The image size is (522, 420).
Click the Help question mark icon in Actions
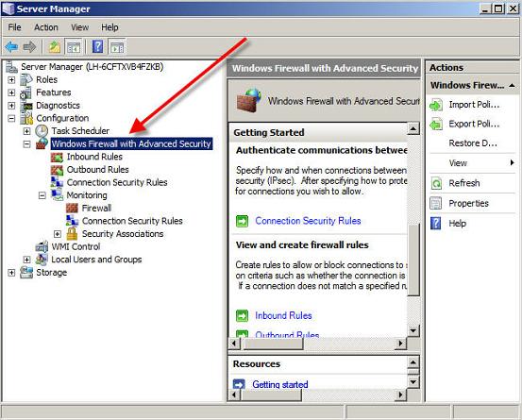(435, 224)
